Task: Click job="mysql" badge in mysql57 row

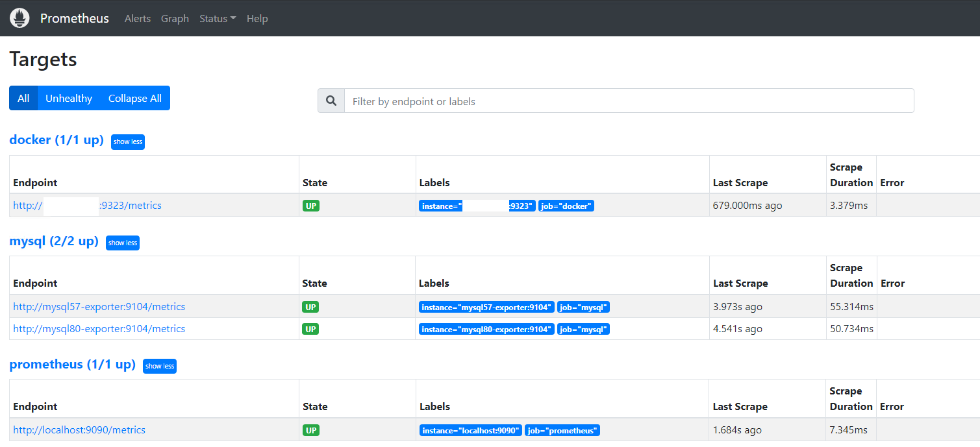Action: pyautogui.click(x=583, y=307)
